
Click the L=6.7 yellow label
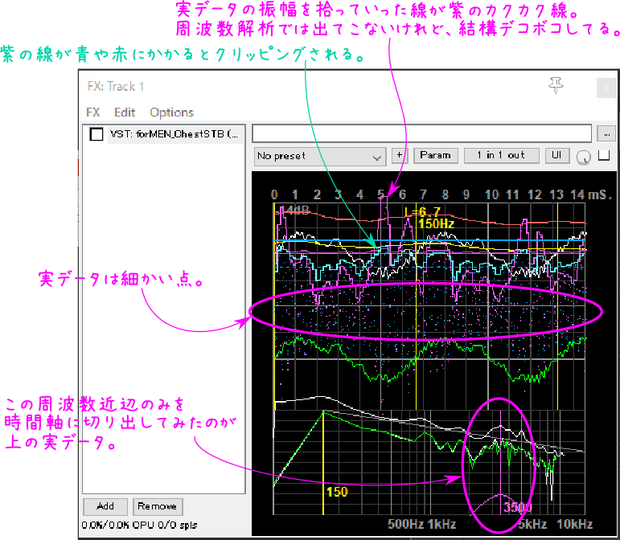tap(422, 212)
